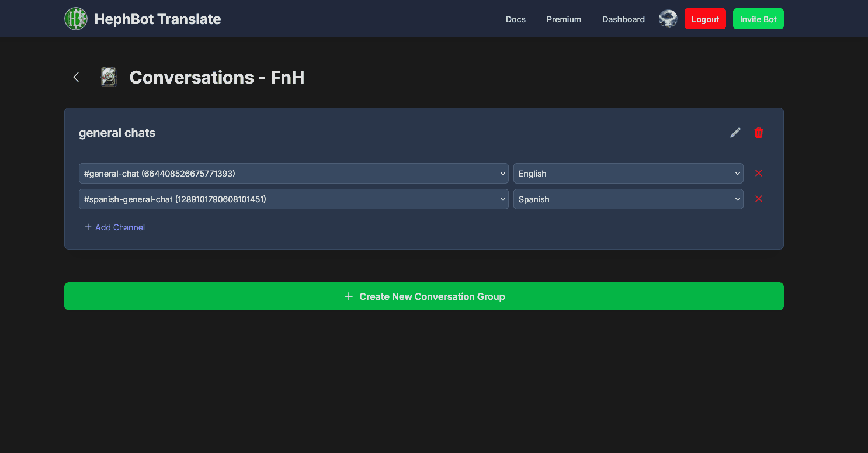
Task: Open the #spanish-general-chat channel dropdown
Action: pos(293,199)
